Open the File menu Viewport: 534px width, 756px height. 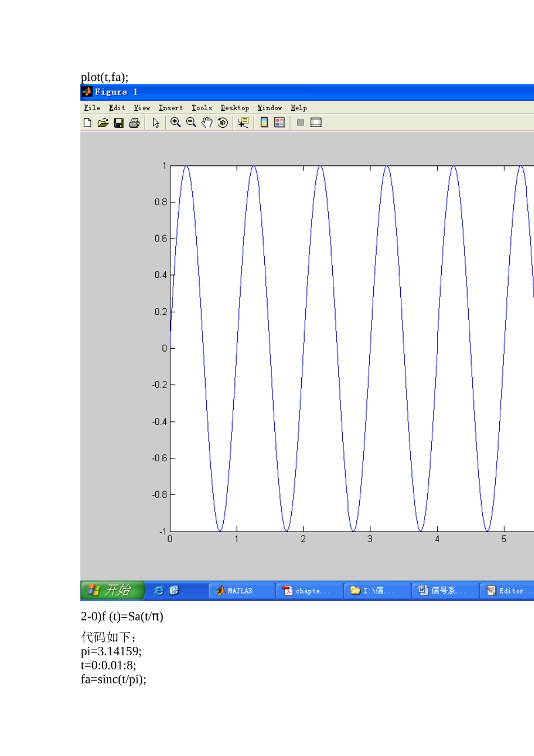tap(92, 108)
